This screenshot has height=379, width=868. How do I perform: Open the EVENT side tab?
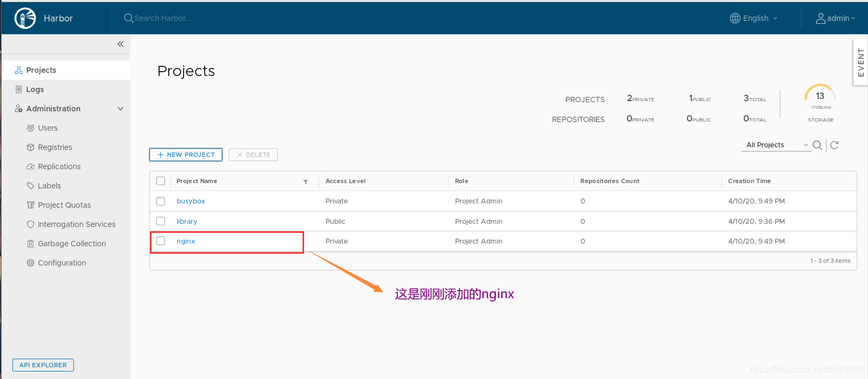click(x=861, y=62)
